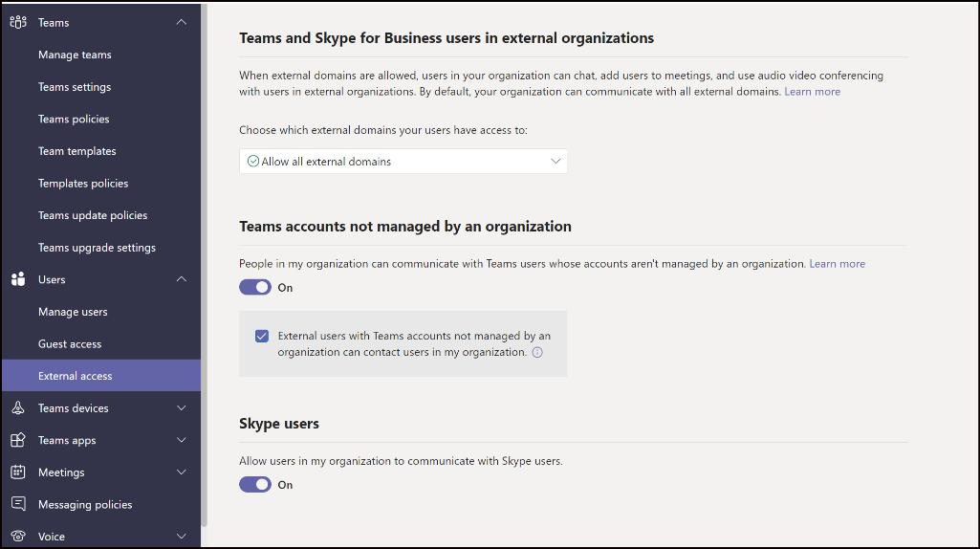Click the Messaging policies chat icon
This screenshot has width=980, height=549.
[x=17, y=504]
